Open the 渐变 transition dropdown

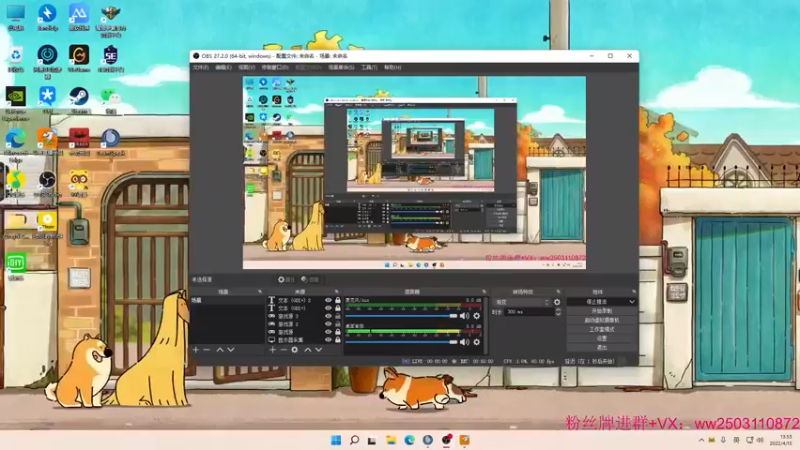click(522, 302)
